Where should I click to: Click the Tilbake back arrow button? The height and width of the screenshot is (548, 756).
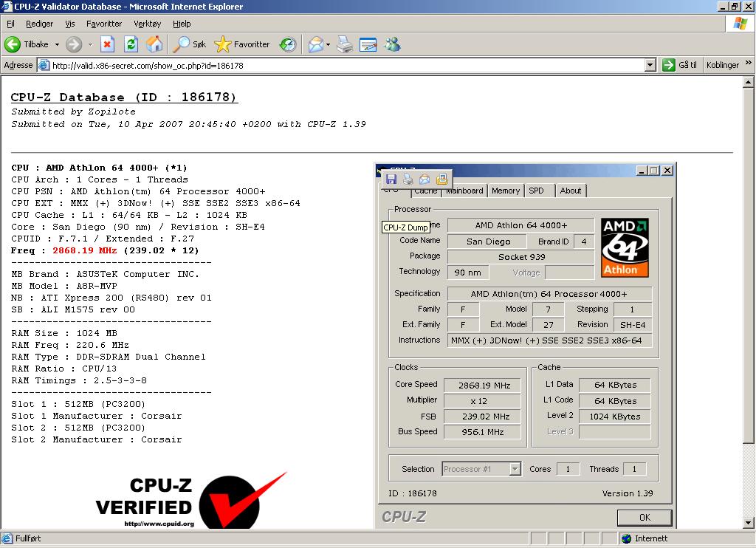click(x=13, y=44)
